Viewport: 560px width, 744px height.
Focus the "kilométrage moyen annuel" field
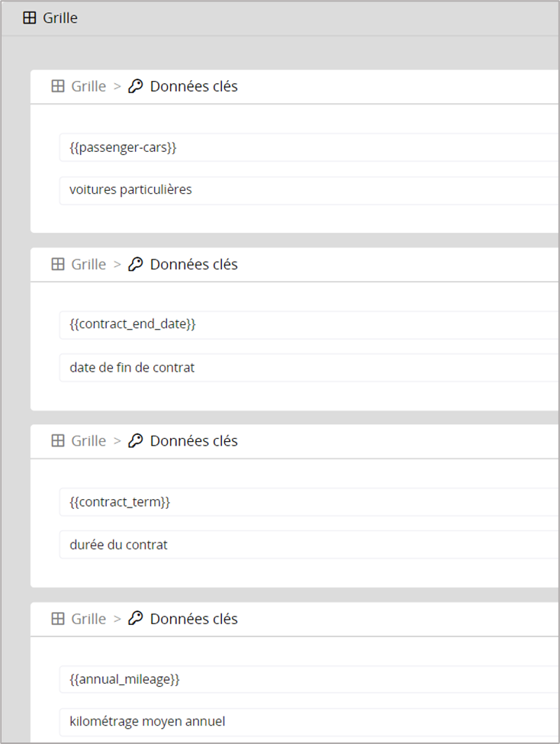(305, 721)
